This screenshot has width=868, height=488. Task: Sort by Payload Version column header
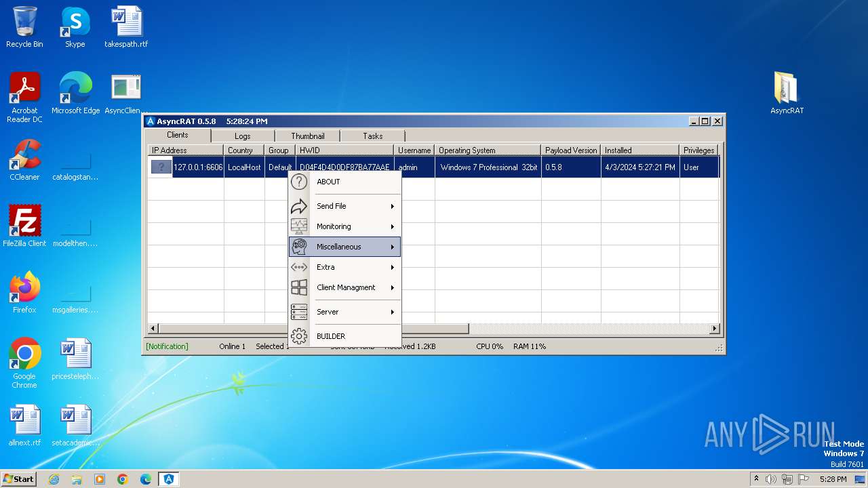tap(571, 150)
